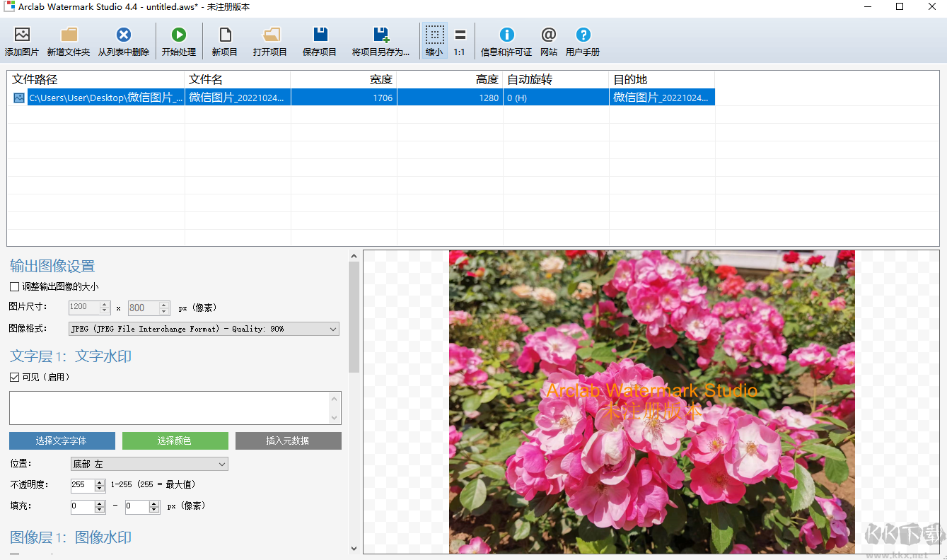Click the 新增文件夹 folder icon
The image size is (947, 560).
(69, 35)
